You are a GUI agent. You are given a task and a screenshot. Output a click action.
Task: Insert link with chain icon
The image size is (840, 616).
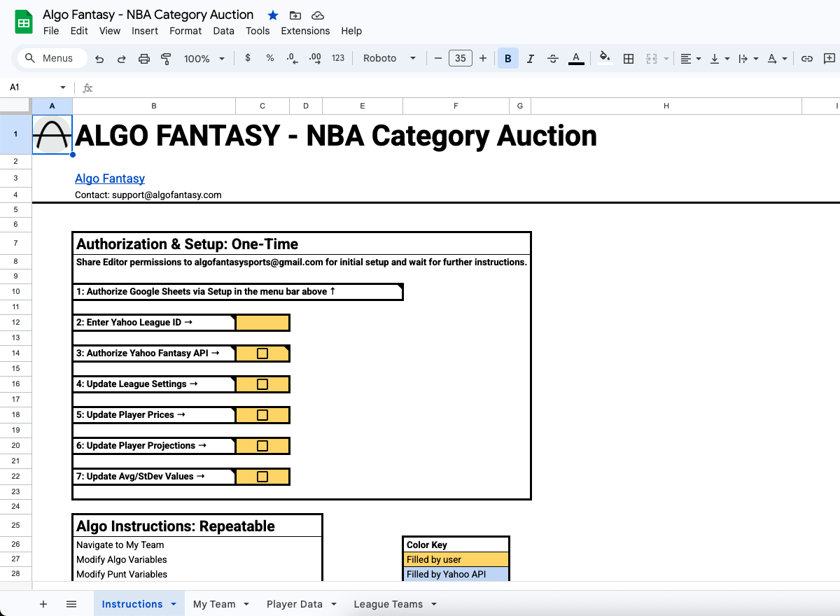click(x=807, y=59)
